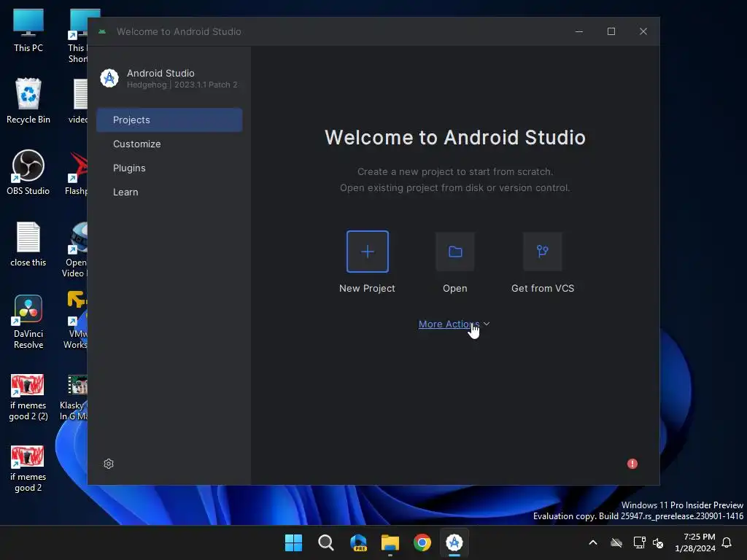Click the New Project label

click(367, 288)
